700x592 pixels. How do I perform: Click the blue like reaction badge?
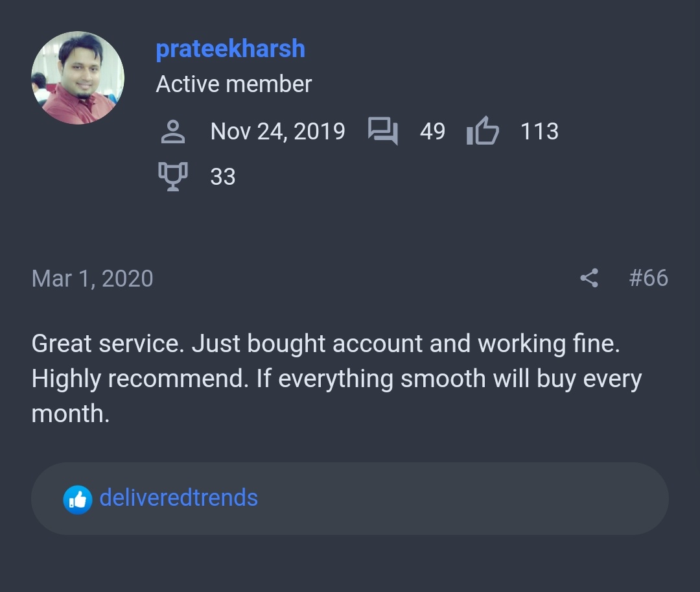coord(78,499)
